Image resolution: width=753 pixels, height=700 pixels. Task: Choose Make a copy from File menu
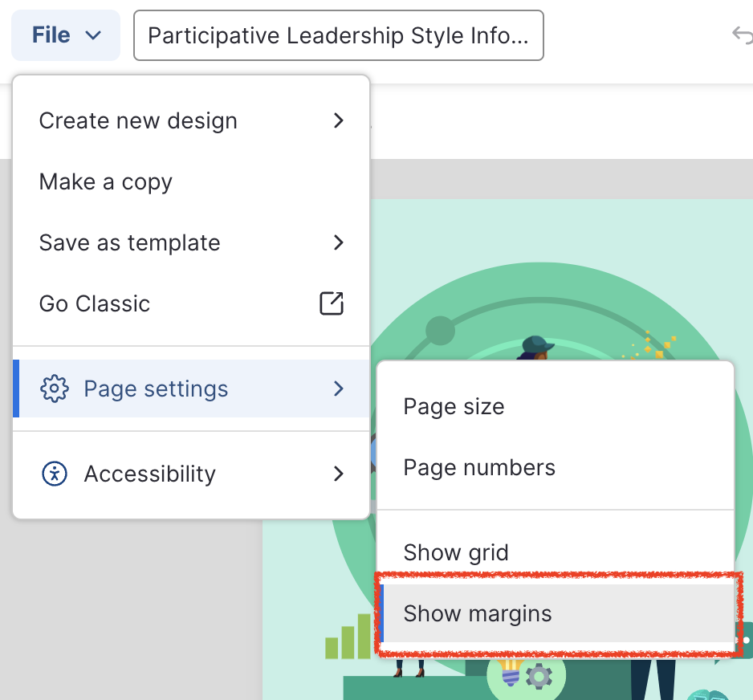[x=106, y=181]
